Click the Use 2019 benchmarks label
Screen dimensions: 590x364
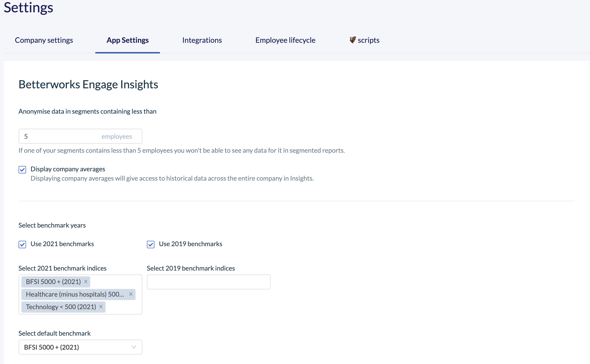pos(190,244)
